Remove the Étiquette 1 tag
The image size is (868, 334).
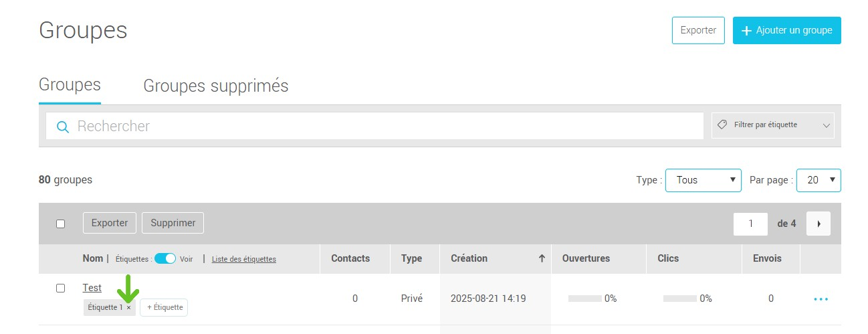pos(129,307)
